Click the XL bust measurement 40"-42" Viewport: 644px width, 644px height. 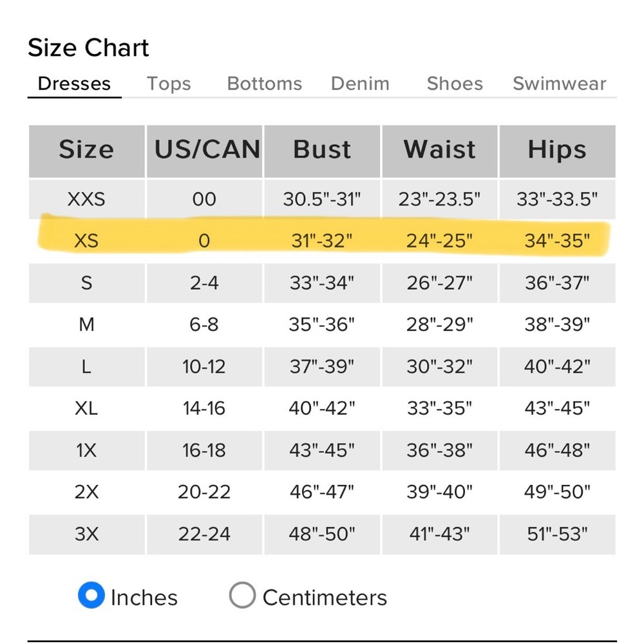click(322, 408)
